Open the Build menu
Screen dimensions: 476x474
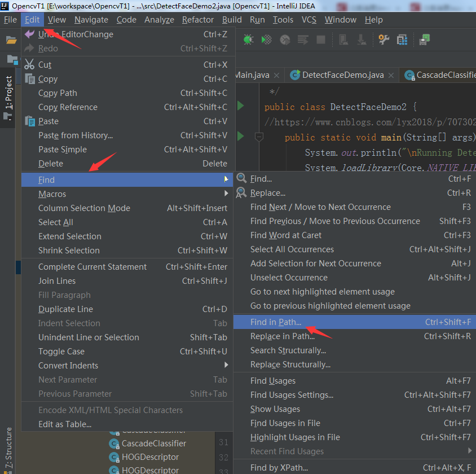pos(232,20)
